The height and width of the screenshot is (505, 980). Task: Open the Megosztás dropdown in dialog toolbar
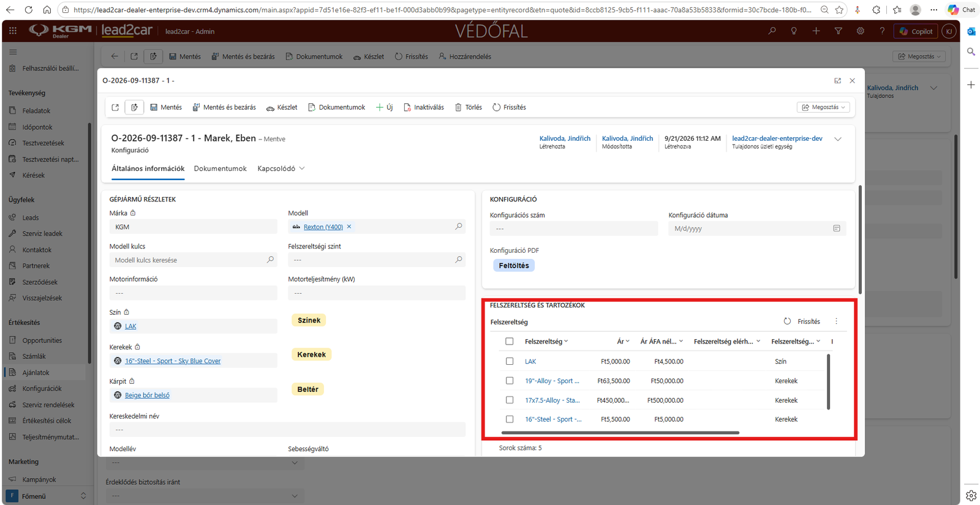pos(823,107)
